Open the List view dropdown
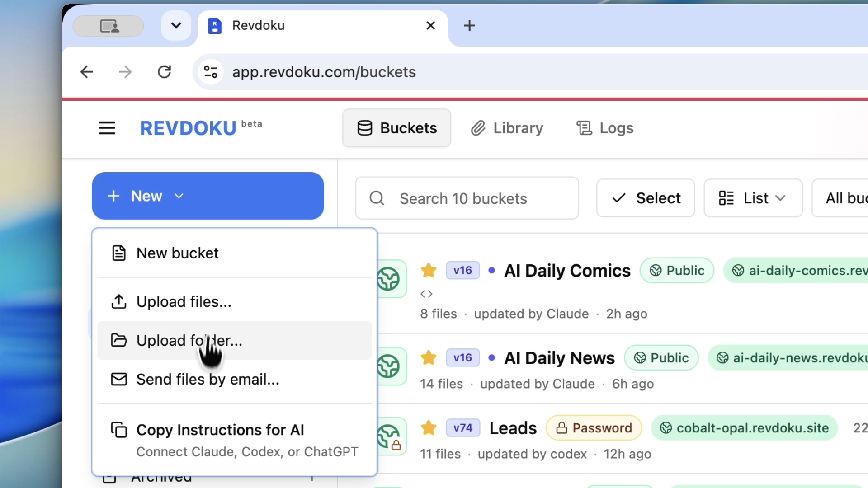868x488 pixels. [753, 198]
